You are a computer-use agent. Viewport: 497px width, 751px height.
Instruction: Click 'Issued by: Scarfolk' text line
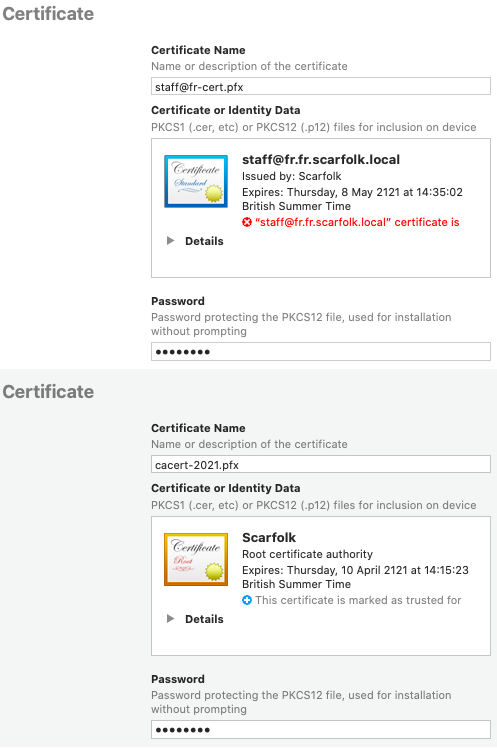coord(292,176)
